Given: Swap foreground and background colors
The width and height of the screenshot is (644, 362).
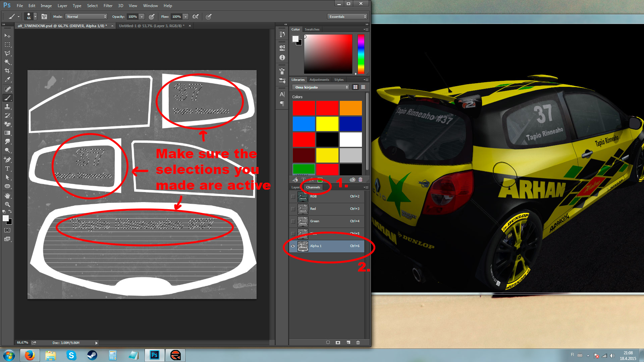Looking at the screenshot, I should click(10, 212).
